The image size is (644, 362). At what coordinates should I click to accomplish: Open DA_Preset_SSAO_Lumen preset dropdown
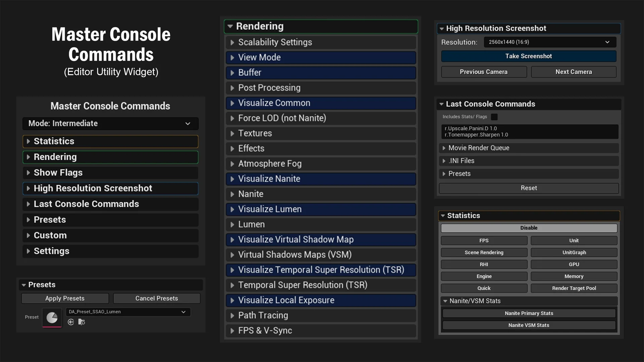[128, 312]
